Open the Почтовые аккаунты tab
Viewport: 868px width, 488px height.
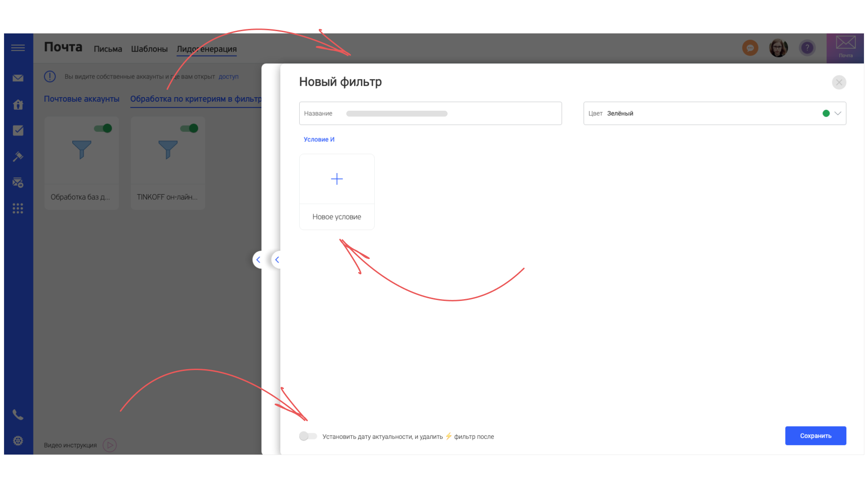coord(81,99)
